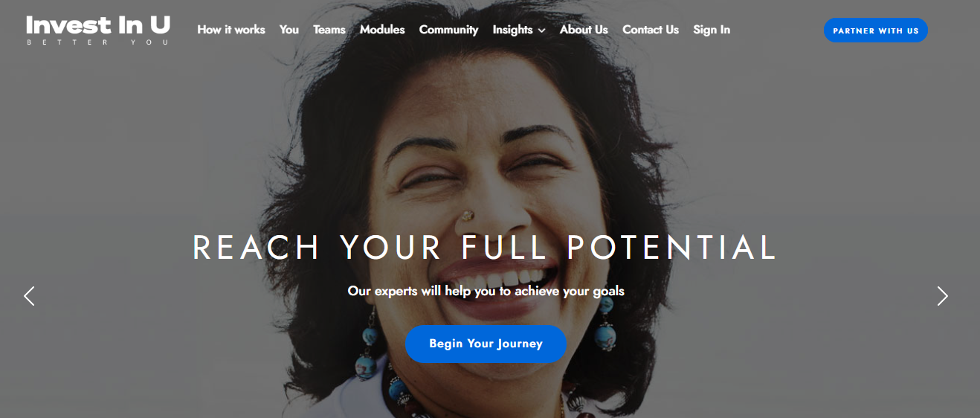Go to Modules in the navigation bar
This screenshot has width=980, height=418.
[382, 30]
